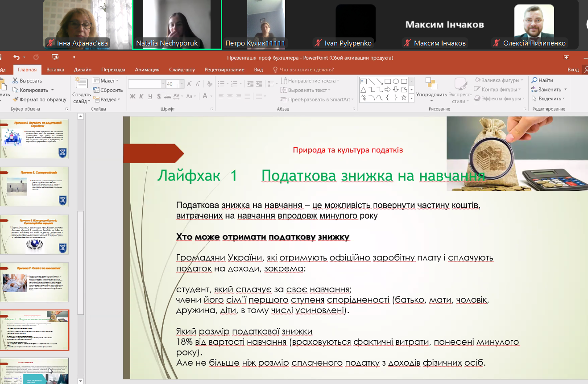Switch to the Вставка tab
The image size is (588, 384).
[x=55, y=70]
